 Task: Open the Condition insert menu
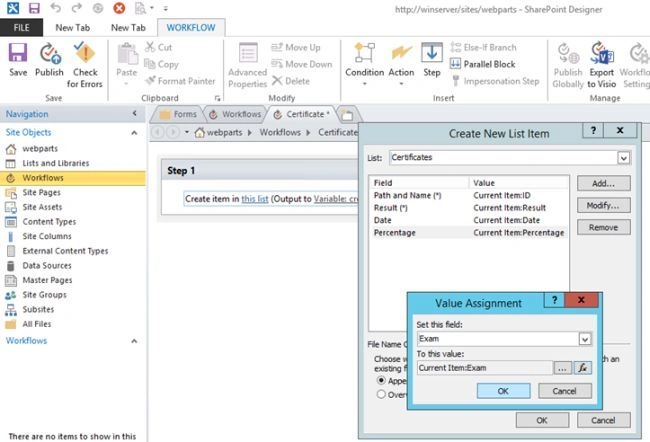(x=364, y=64)
